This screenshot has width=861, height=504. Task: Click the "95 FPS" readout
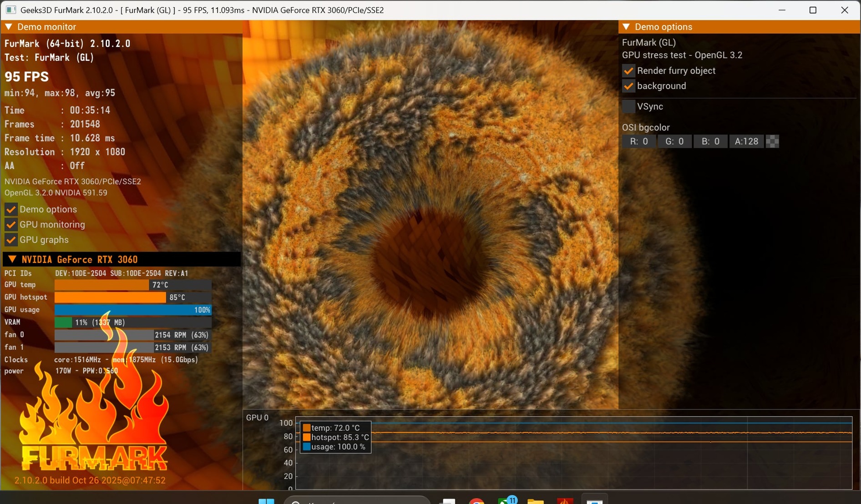coord(26,76)
